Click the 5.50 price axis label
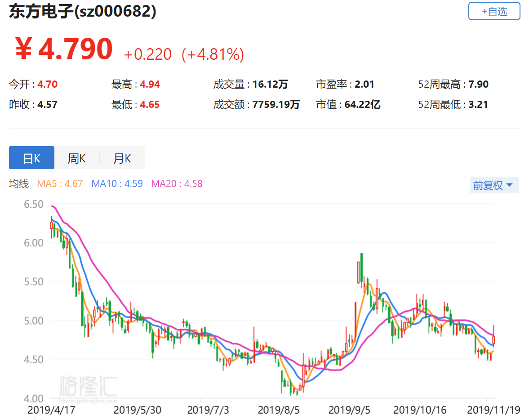Screen dimensions: 529x420 (33, 281)
